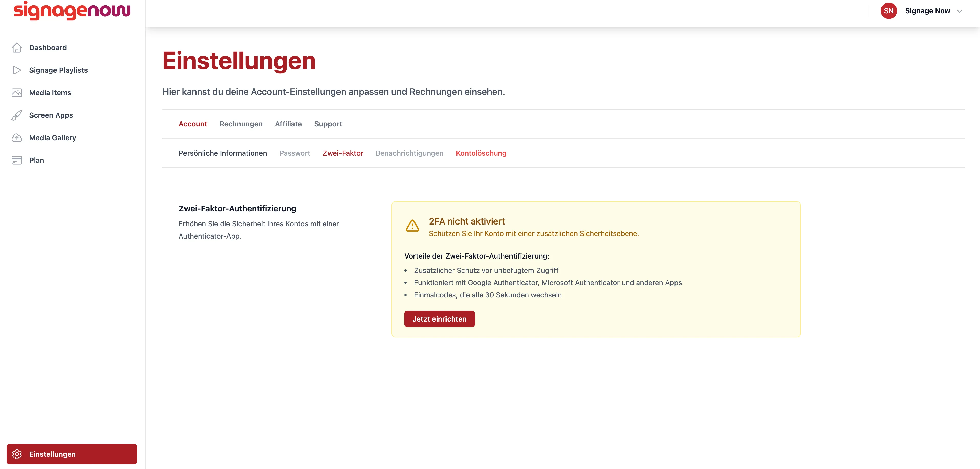Click 'Vorteile der Zwei-Faktor-Authentifizierung:' text

tap(477, 256)
